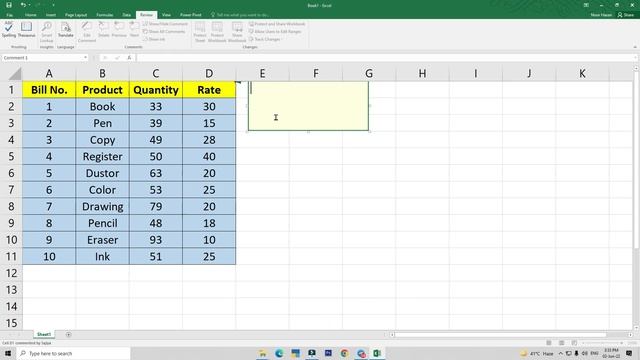
Task: Switch to Page Break Preview in status bar
Action: (x=574, y=343)
